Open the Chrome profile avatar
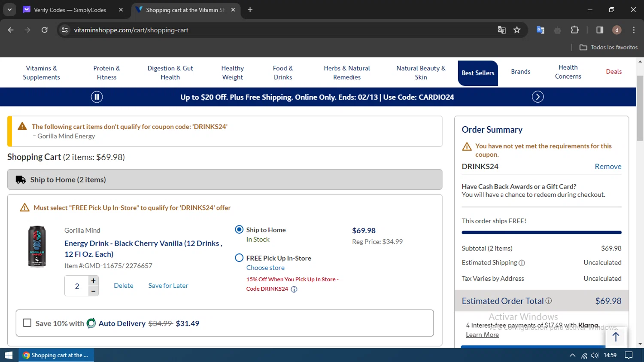This screenshot has height=362, width=644. (617, 30)
